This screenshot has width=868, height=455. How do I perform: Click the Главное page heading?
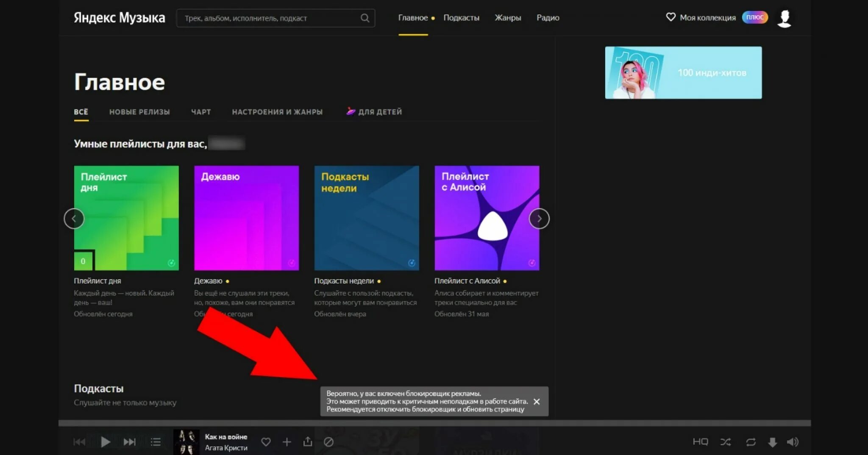[120, 81]
